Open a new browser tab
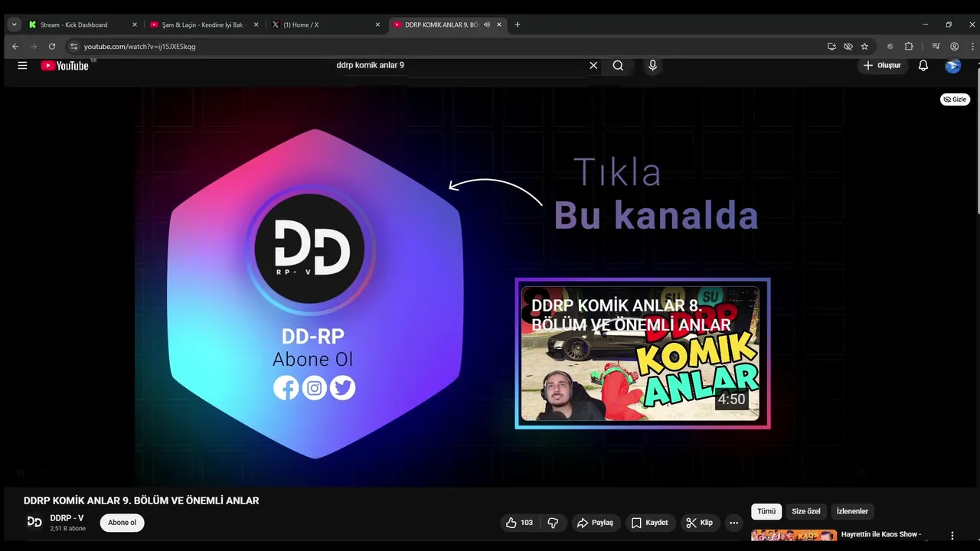The height and width of the screenshot is (551, 980). (x=518, y=24)
